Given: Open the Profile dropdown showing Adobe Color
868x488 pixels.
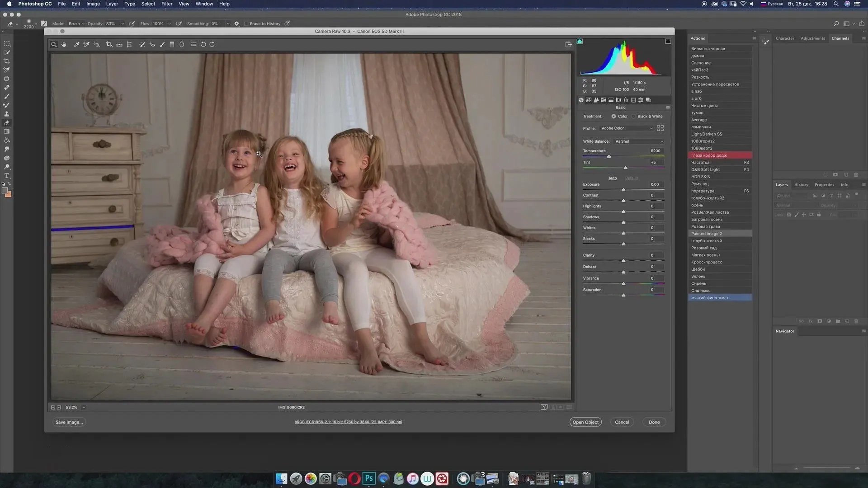Looking at the screenshot, I should coord(627,128).
